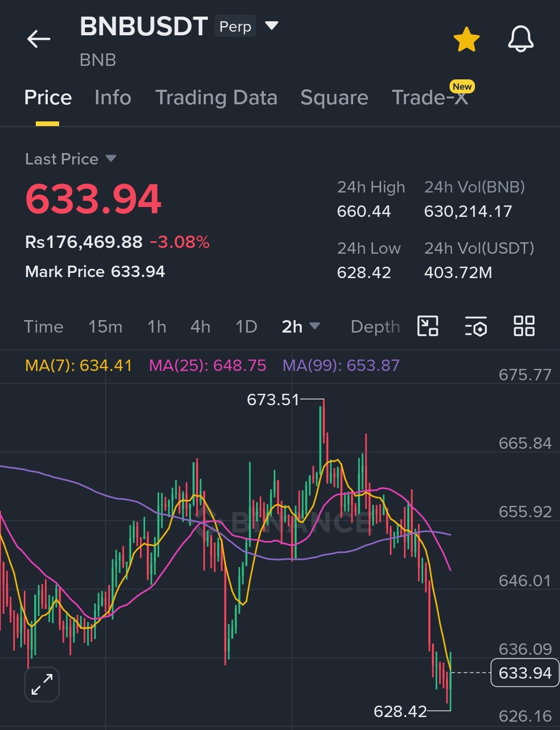The image size is (560, 730).
Task: Choose the 1D interval
Action: pos(246,327)
